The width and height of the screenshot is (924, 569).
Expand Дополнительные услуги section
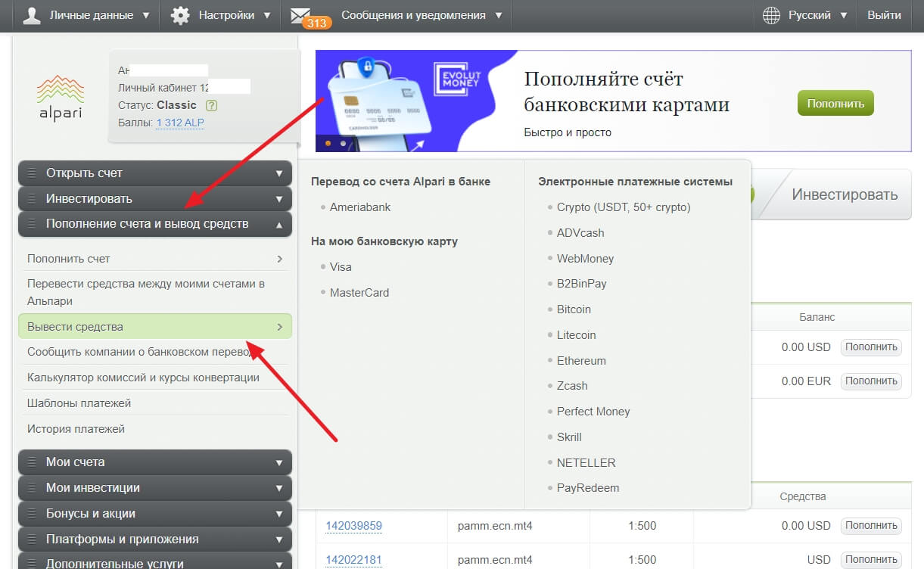[x=155, y=562]
